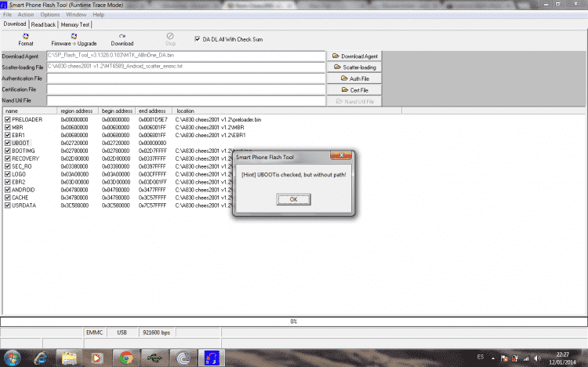Open Google Chrome from the taskbar
This screenshot has height=367, width=588.
click(x=126, y=358)
